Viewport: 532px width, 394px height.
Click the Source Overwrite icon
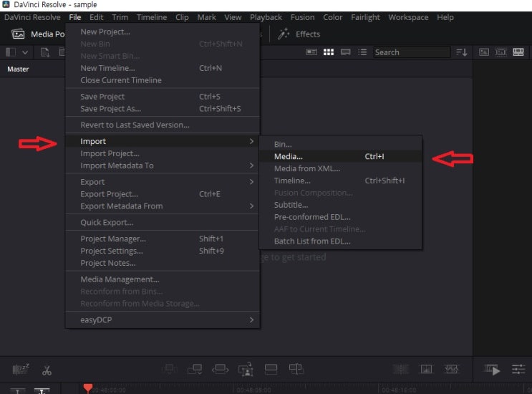296,369
